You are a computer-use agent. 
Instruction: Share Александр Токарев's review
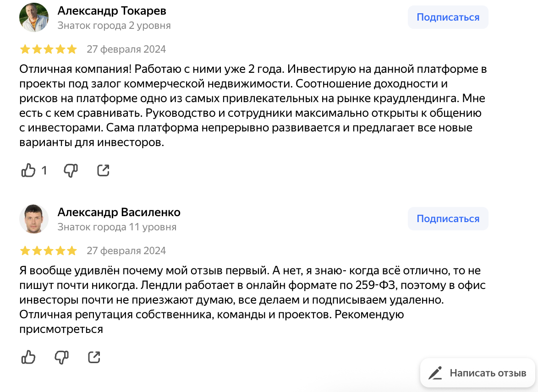tap(104, 171)
